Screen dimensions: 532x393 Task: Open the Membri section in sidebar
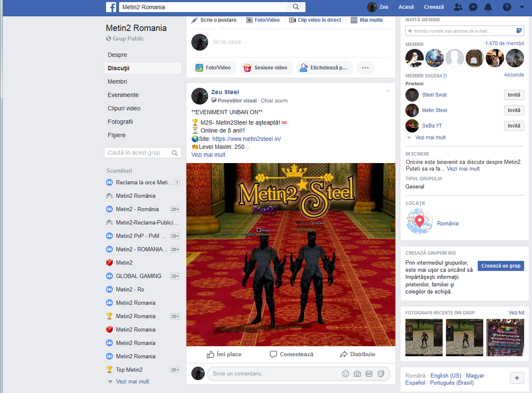tap(117, 82)
